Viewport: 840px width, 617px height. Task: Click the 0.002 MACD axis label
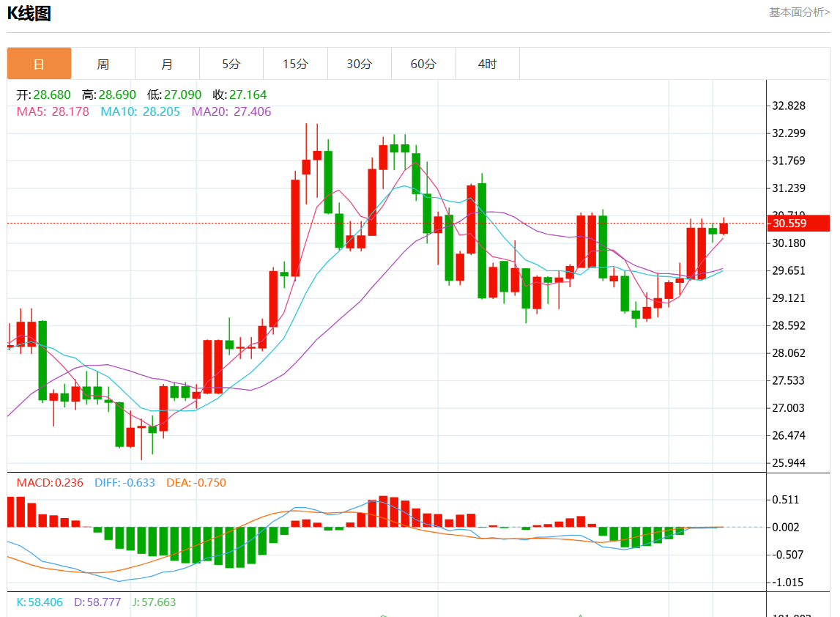(x=785, y=528)
